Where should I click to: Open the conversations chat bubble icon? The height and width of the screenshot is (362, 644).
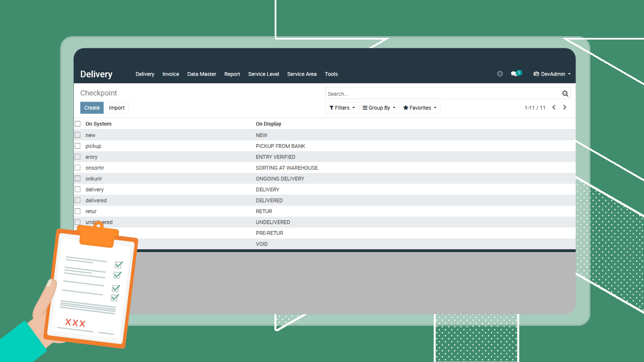point(514,74)
